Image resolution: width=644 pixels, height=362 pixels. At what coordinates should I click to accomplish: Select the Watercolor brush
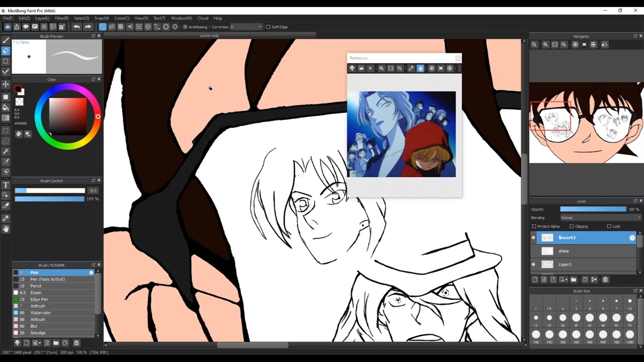tap(53, 313)
